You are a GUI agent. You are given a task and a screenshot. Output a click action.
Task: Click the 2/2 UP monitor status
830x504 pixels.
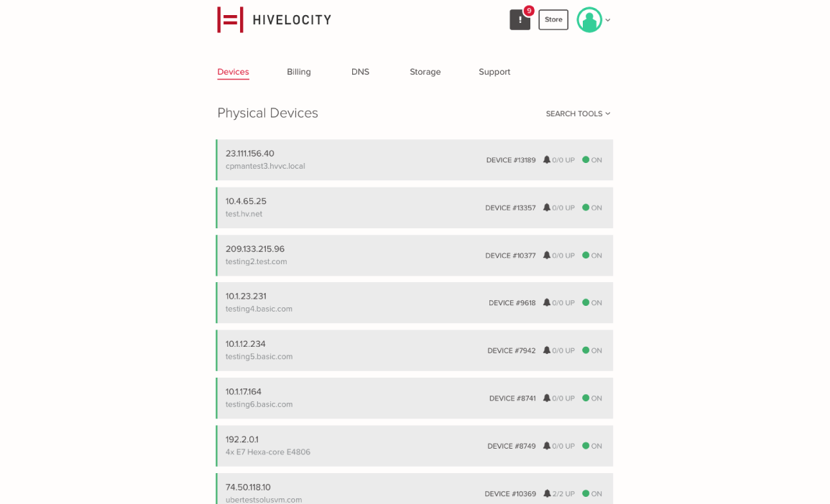[x=563, y=494]
